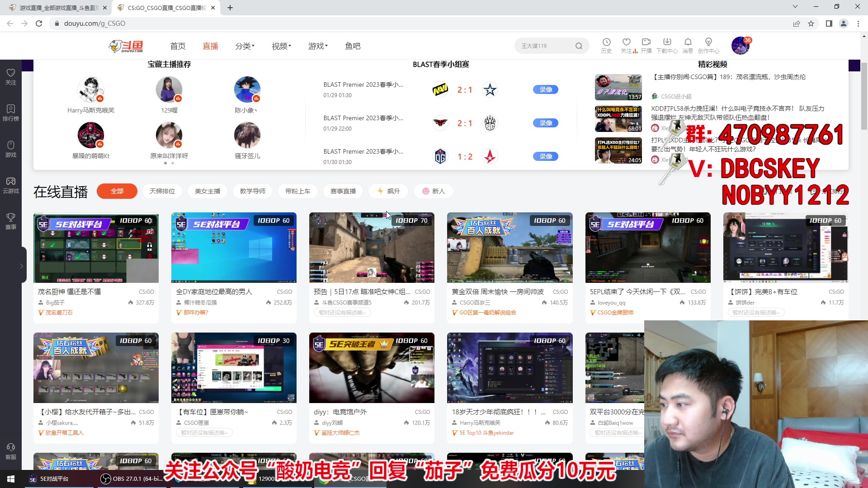Expand the 视频 dropdown menu

click(281, 46)
